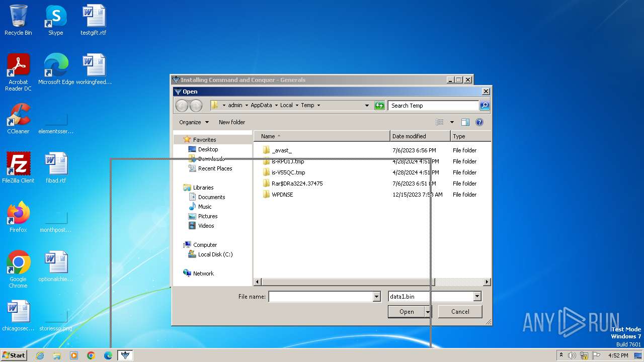Image resolution: width=644 pixels, height=362 pixels.
Task: Open the Start menu
Action: (14, 355)
